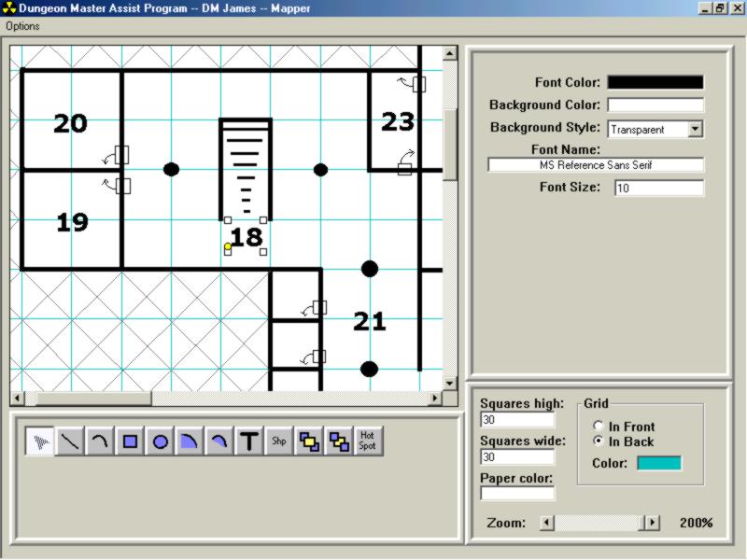Choose the open arc drawing tool

[100, 441]
